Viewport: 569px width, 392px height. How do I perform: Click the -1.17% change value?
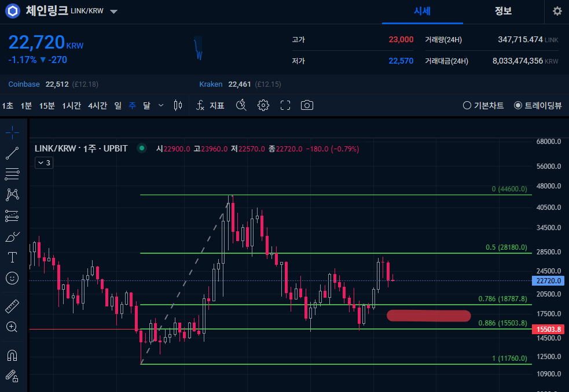(23, 60)
